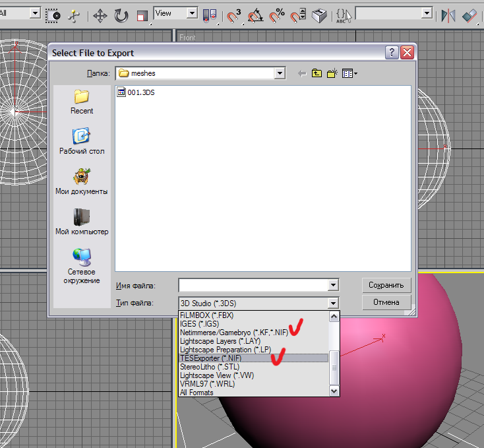Viewport: 484px width, 448px height.
Task: Click the dialog's question mark help button
Action: pos(392,53)
